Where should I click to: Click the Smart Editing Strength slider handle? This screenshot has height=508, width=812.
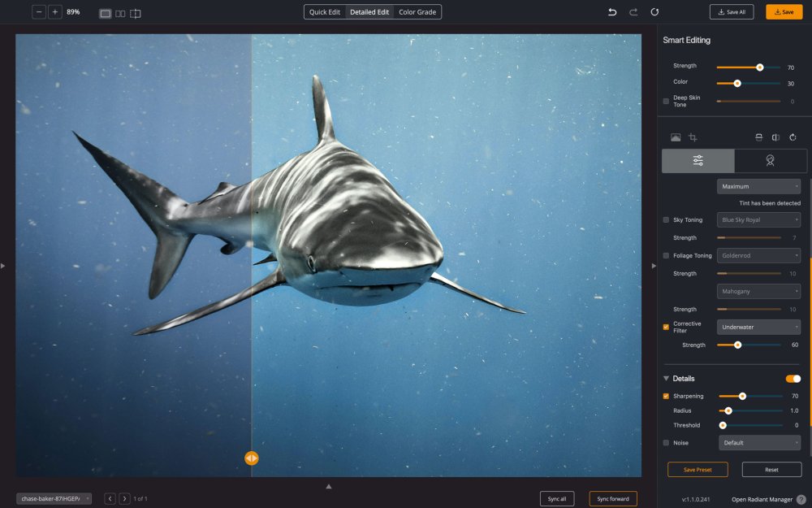[760, 67]
